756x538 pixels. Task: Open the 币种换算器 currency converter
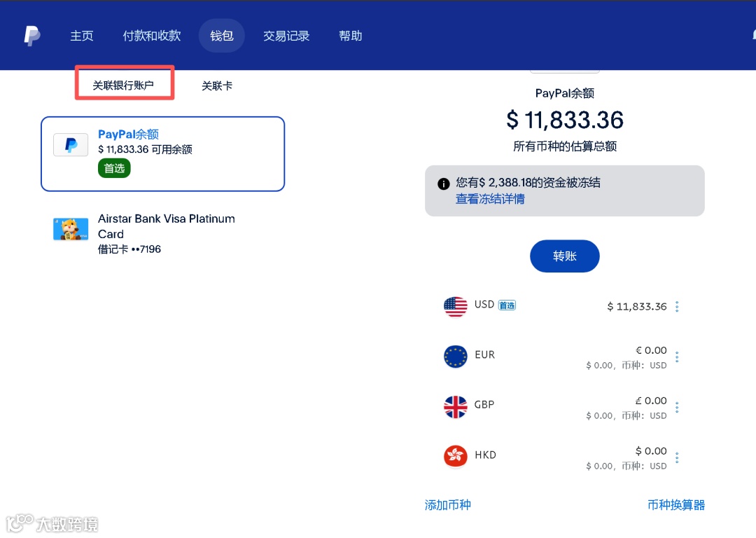coord(676,504)
